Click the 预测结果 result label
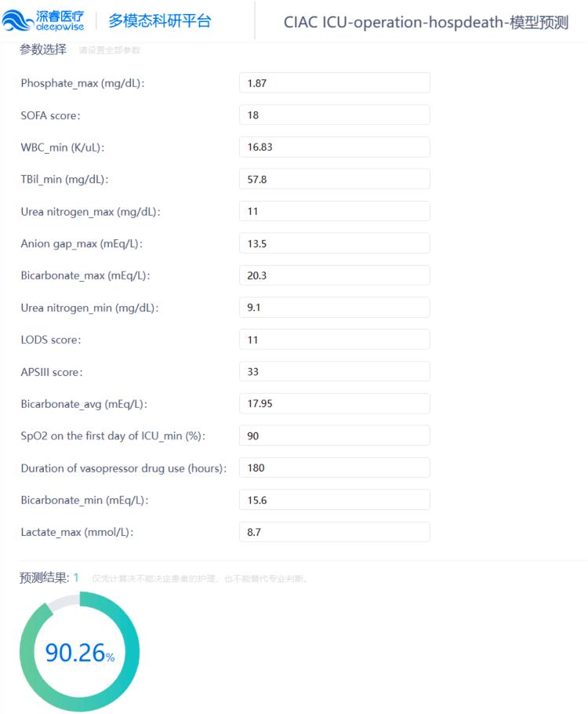This screenshot has width=588, height=714. click(x=44, y=577)
